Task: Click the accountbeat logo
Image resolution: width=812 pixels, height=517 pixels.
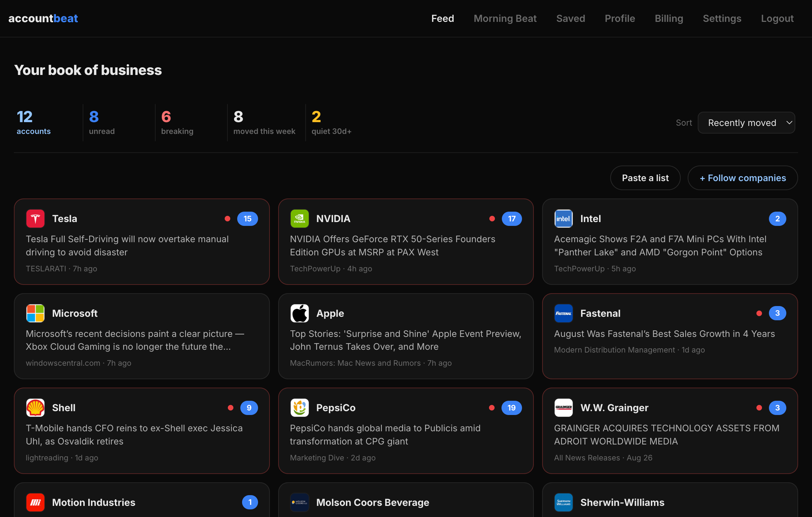Action: pos(43,18)
